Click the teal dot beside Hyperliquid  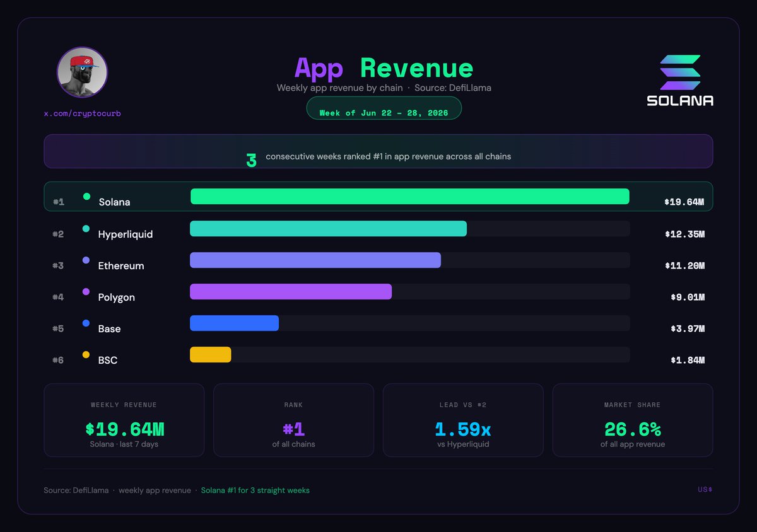coord(86,228)
